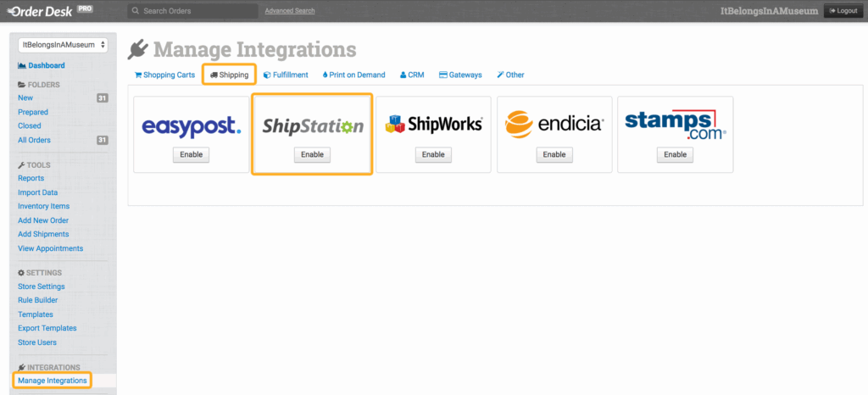The height and width of the screenshot is (395, 868).
Task: Open the New orders folder
Action: pyautogui.click(x=25, y=98)
